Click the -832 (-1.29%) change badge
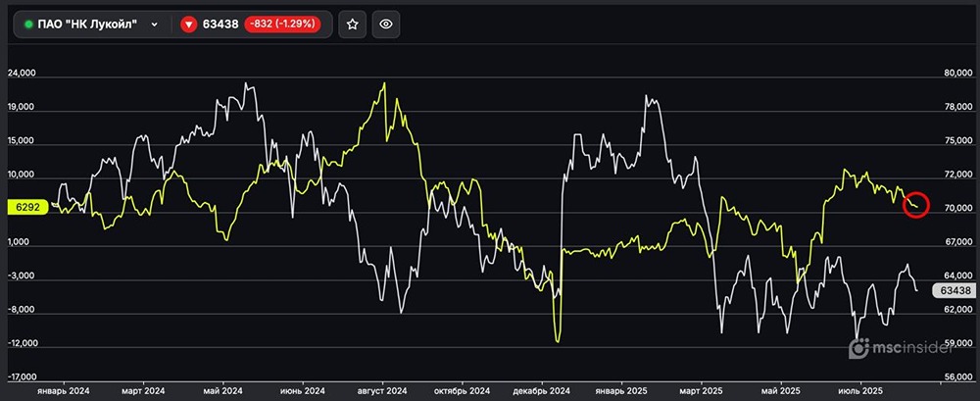This screenshot has width=980, height=401. click(283, 25)
